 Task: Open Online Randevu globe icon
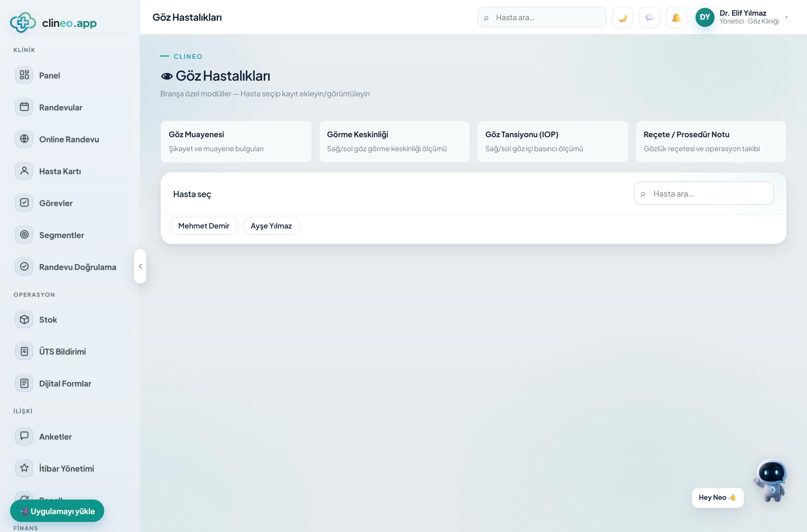(x=24, y=139)
